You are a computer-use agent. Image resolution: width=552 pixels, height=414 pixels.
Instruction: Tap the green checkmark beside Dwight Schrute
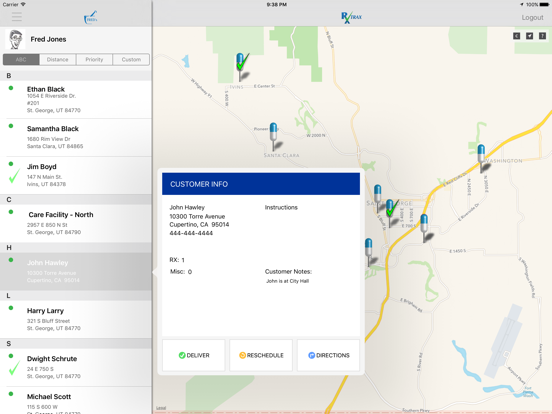[14, 368]
